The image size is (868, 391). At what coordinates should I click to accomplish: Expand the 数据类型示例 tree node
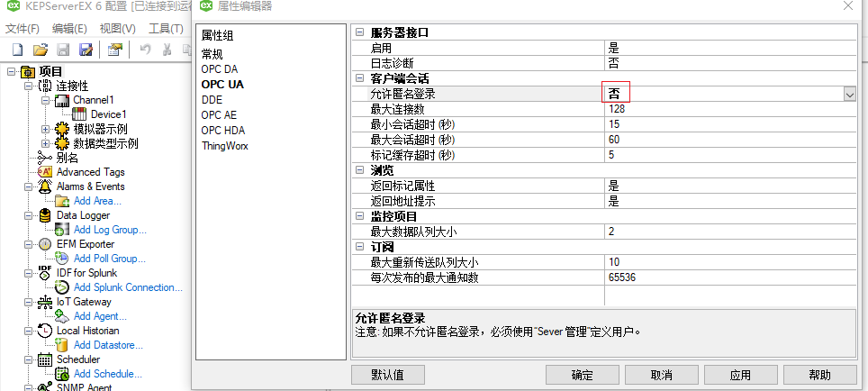[x=45, y=143]
